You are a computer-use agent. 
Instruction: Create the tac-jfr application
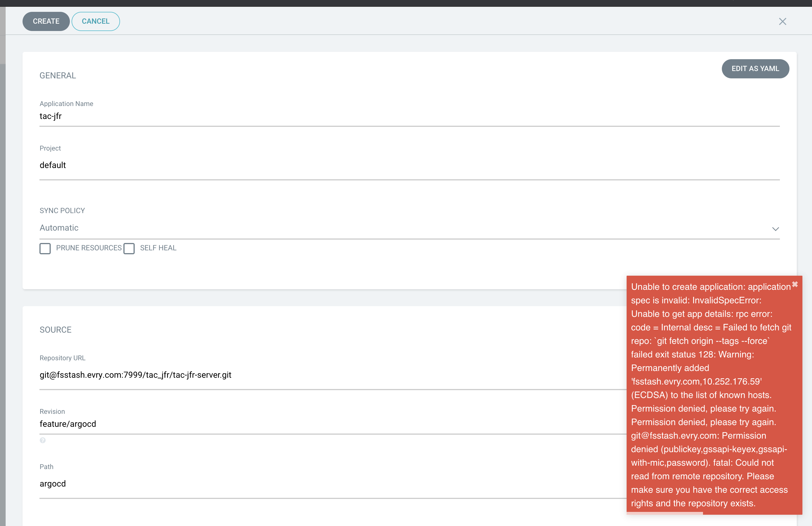pyautogui.click(x=46, y=21)
